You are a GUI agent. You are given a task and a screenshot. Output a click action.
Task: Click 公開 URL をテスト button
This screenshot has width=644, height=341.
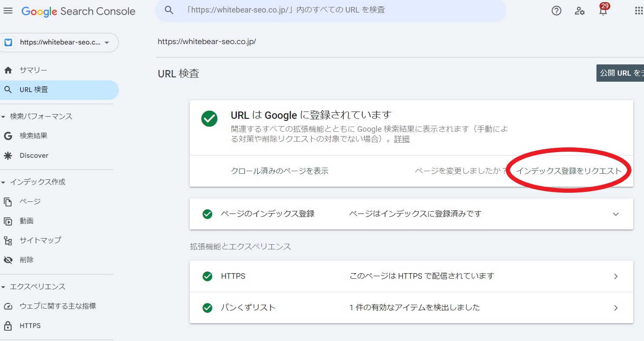[620, 73]
